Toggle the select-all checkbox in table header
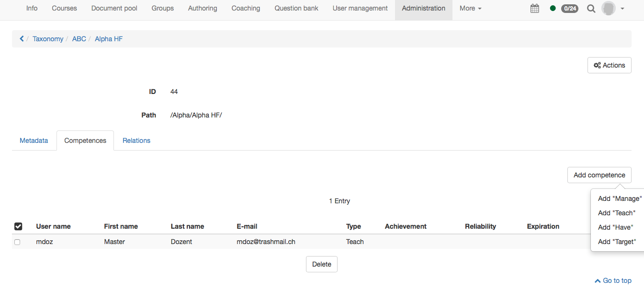The height and width of the screenshot is (292, 644). point(18,226)
